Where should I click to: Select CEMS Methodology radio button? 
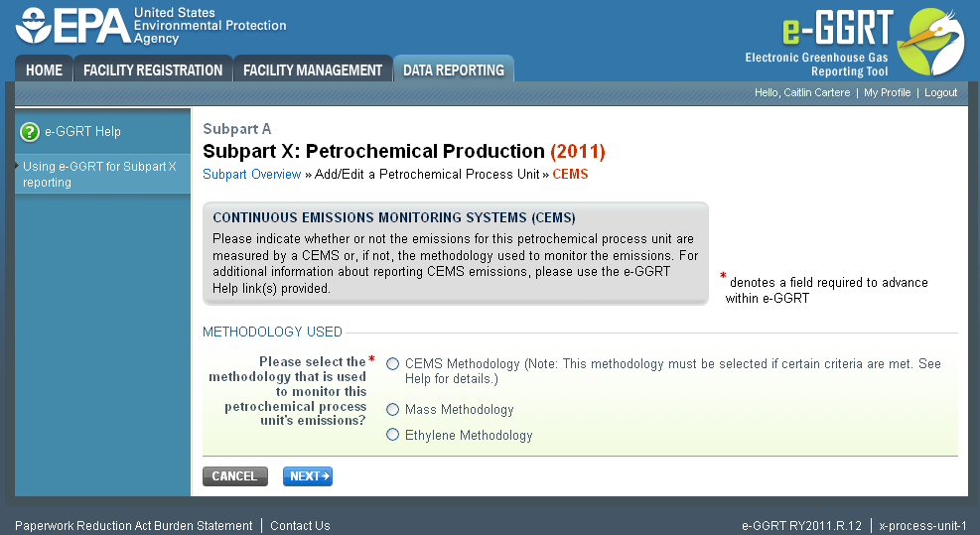[x=392, y=363]
